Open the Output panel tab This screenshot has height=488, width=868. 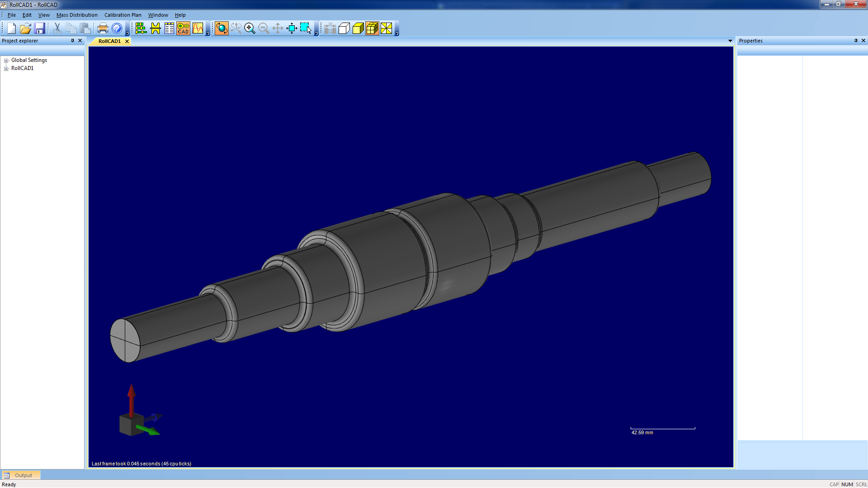coord(21,475)
